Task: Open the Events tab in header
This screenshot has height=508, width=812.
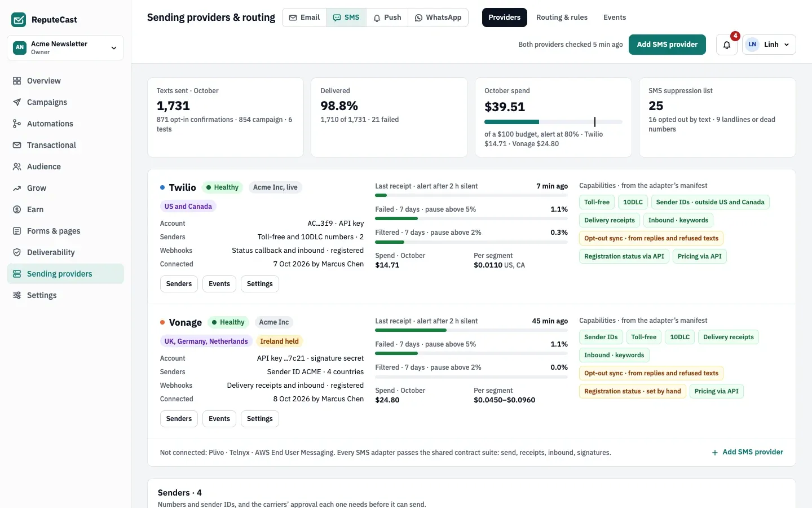Action: tap(615, 17)
